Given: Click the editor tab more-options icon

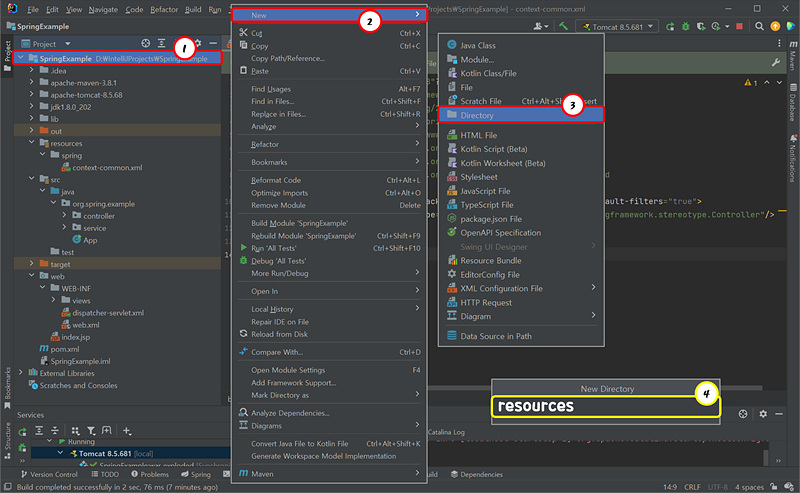Looking at the screenshot, I should pyautogui.click(x=779, y=43).
